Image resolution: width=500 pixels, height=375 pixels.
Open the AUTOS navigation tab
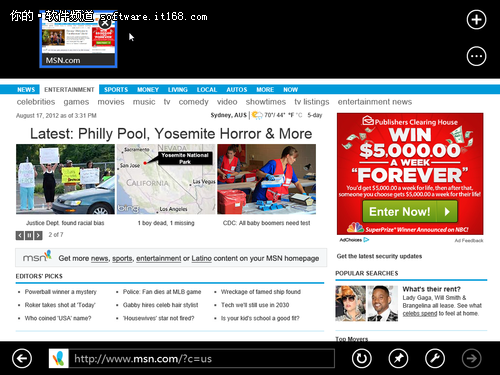(x=237, y=90)
